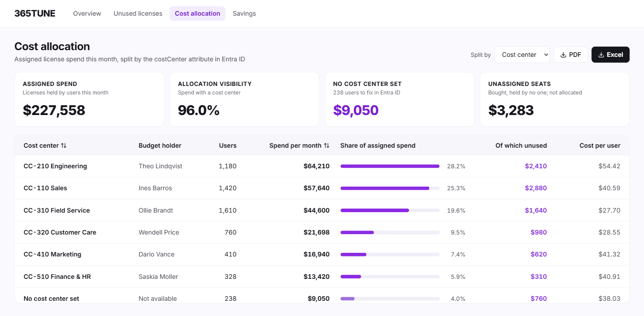644x316 pixels.
Task: Click budget holder Wendell Price
Action: click(159, 232)
